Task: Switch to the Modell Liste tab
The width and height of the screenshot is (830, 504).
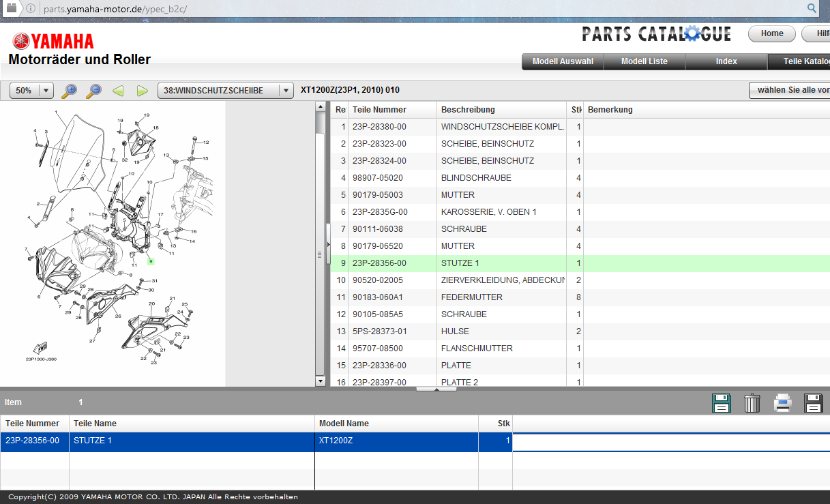Action: click(644, 61)
